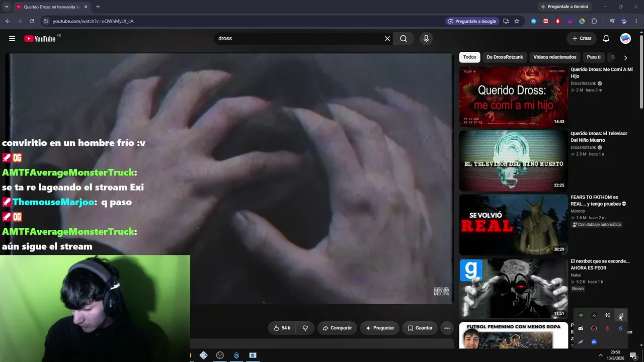The image size is (644, 362).
Task: Select the Videos relacionados filter chip
Action: click(x=555, y=57)
